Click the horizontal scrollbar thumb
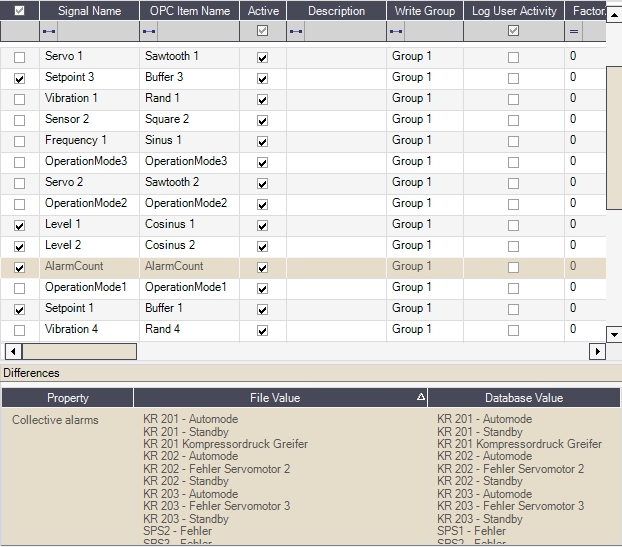 (x=79, y=352)
